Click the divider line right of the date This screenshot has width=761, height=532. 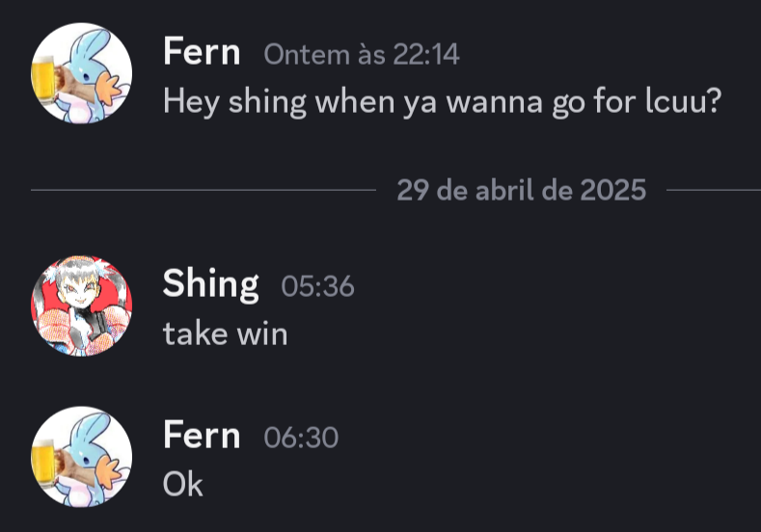[x=714, y=190]
